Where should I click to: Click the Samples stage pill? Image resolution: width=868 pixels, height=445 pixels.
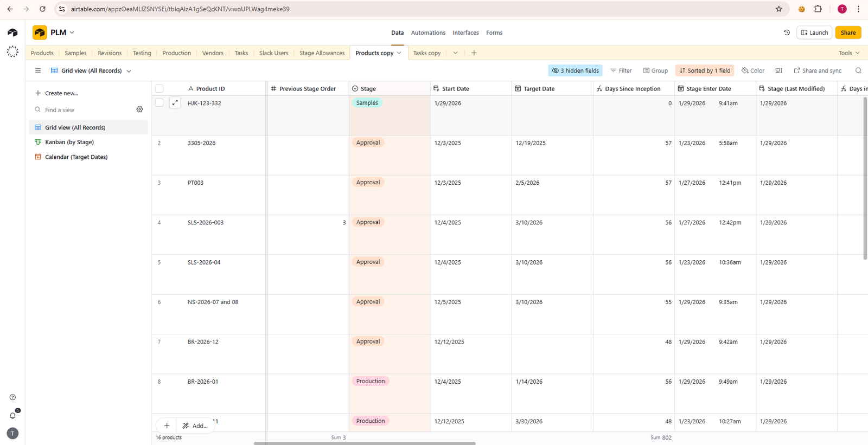tap(367, 103)
